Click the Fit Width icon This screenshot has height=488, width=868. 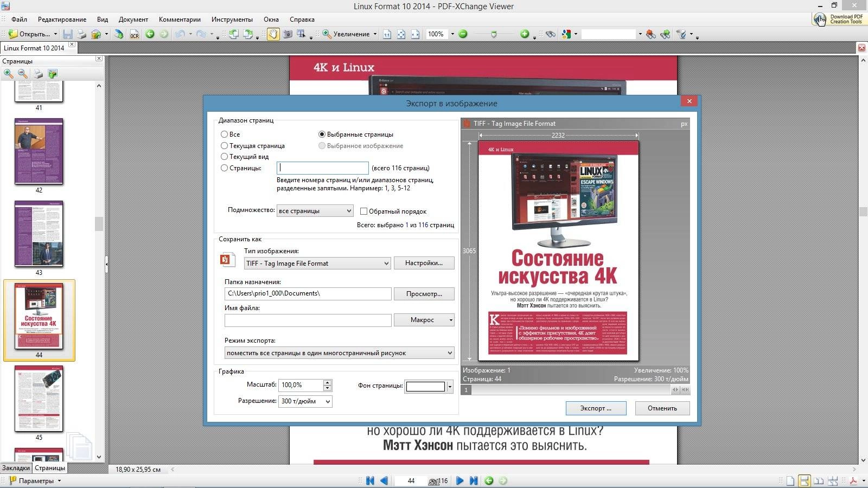(x=415, y=34)
